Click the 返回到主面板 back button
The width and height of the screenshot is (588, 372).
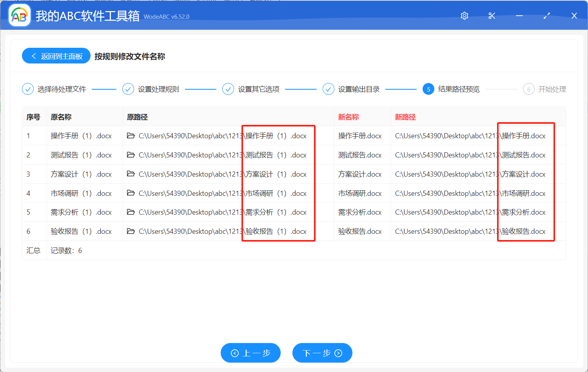pyautogui.click(x=56, y=56)
